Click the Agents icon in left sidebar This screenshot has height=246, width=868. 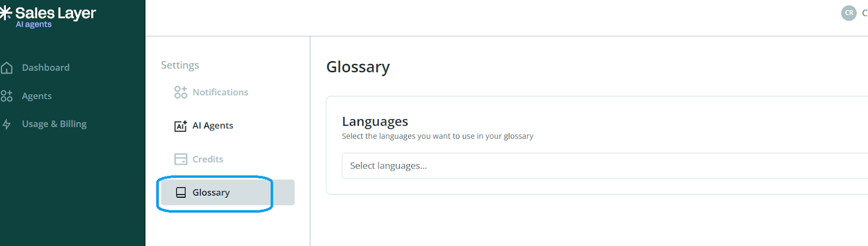[x=7, y=96]
